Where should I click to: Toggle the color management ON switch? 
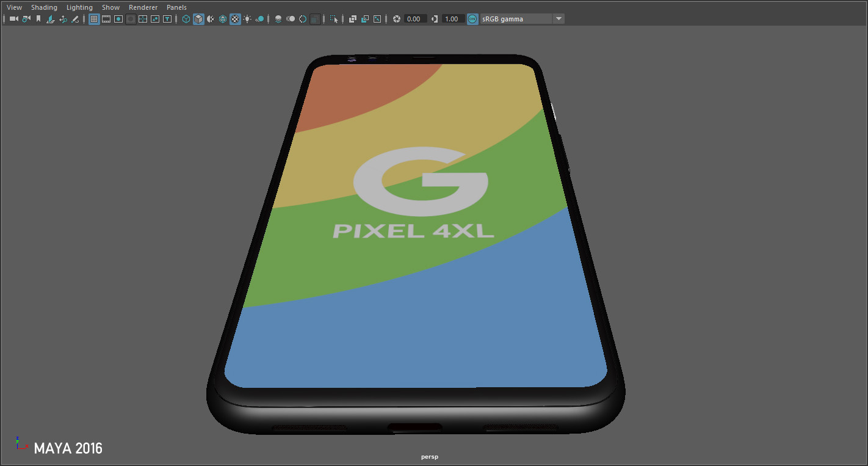tap(471, 18)
